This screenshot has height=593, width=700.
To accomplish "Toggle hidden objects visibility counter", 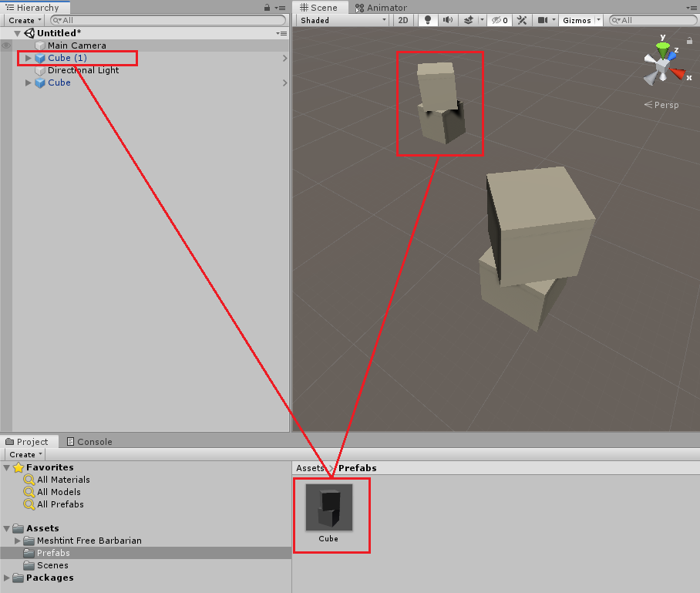I will tap(500, 20).
